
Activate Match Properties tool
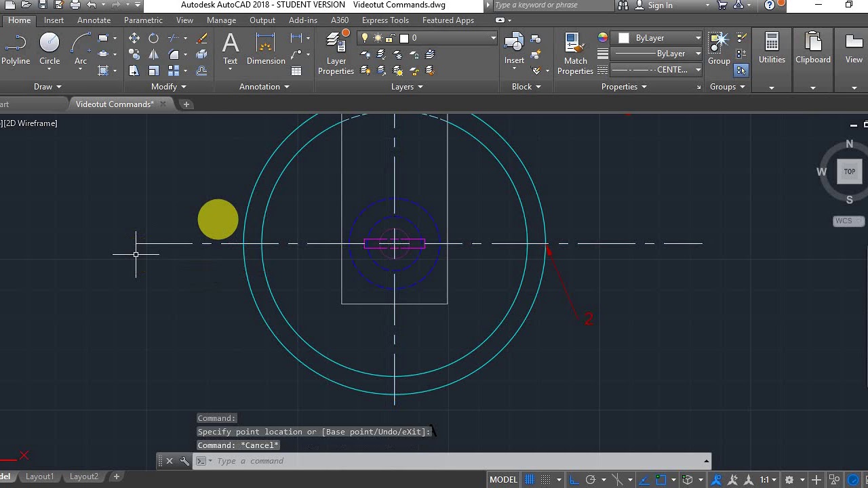[x=575, y=53]
